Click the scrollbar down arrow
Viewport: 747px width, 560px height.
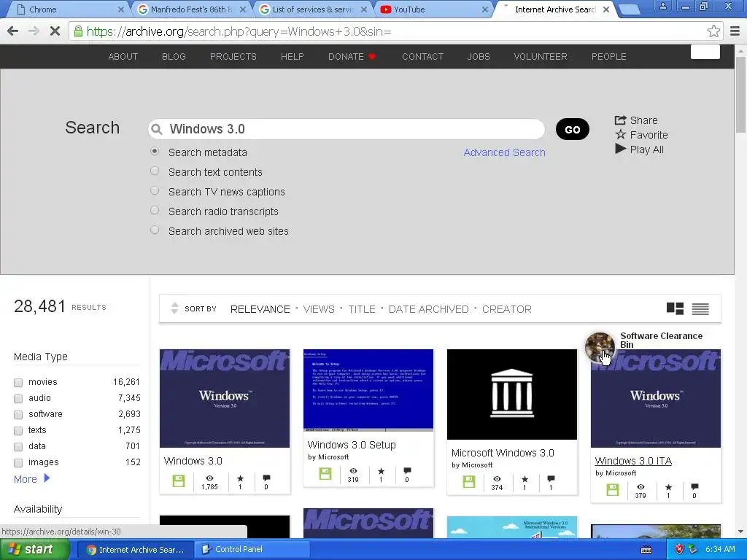pyautogui.click(x=740, y=532)
